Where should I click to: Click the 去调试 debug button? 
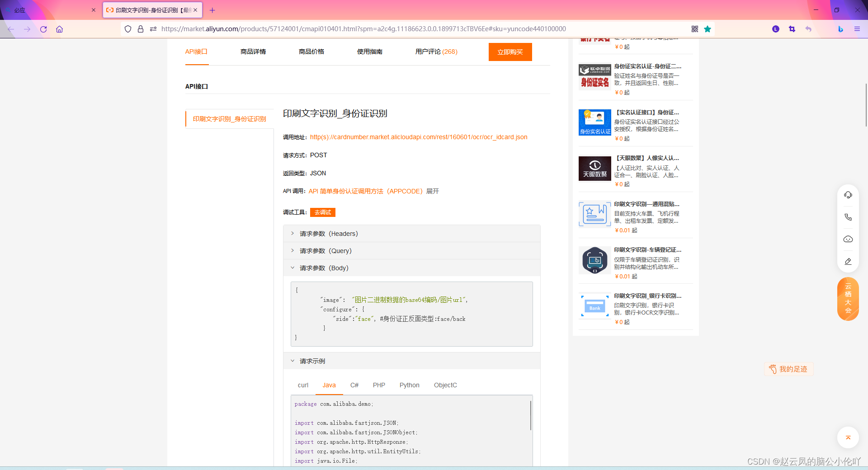tap(323, 212)
